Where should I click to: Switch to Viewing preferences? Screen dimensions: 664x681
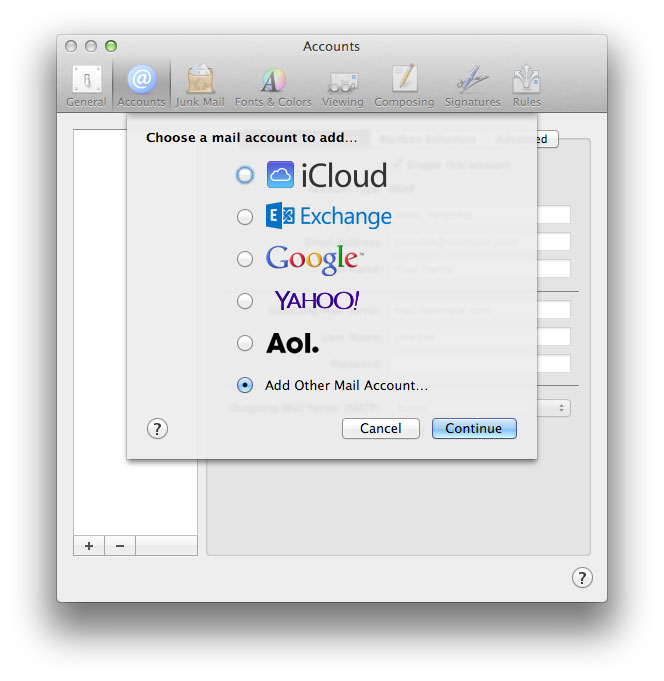tap(343, 85)
